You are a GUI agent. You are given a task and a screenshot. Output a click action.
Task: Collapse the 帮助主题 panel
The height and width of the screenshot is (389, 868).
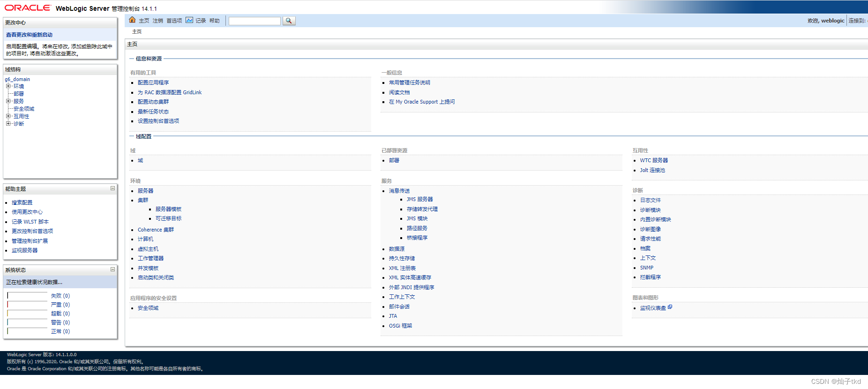(112, 188)
